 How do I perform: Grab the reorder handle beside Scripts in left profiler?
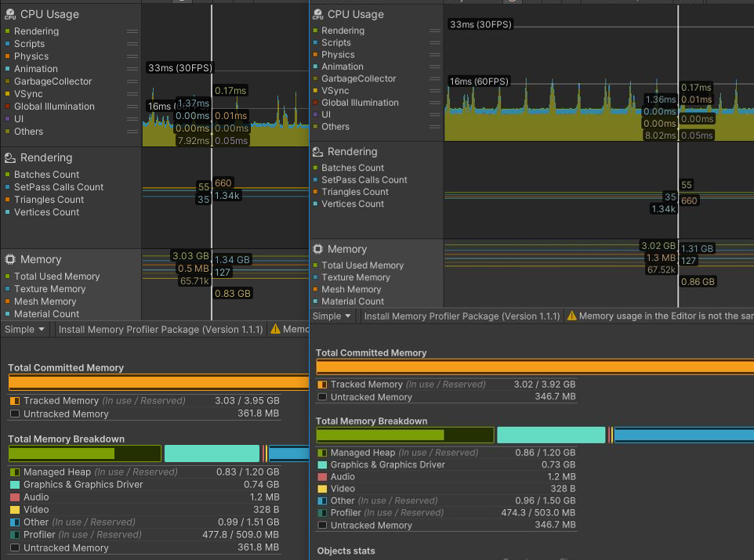pyautogui.click(x=132, y=44)
